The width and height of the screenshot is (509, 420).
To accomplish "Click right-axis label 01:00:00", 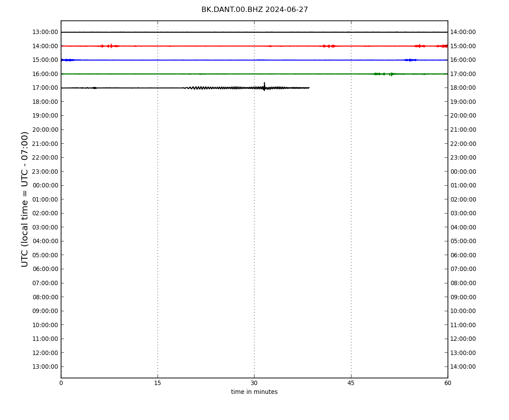I will pyautogui.click(x=463, y=186).
